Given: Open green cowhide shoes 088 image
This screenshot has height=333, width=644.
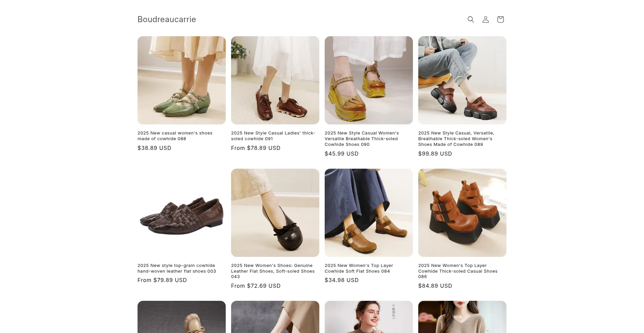Looking at the screenshot, I should pyautogui.click(x=181, y=80).
